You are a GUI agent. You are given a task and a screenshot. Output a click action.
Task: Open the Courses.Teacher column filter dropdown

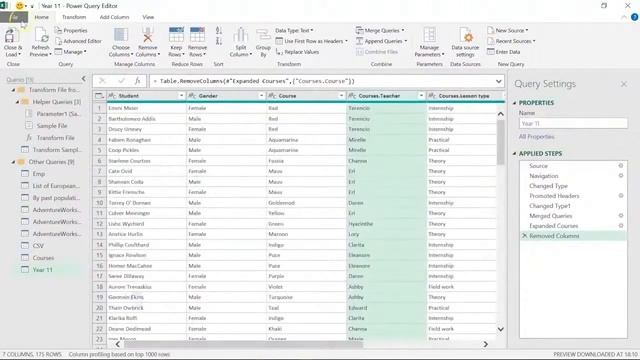(x=421, y=96)
